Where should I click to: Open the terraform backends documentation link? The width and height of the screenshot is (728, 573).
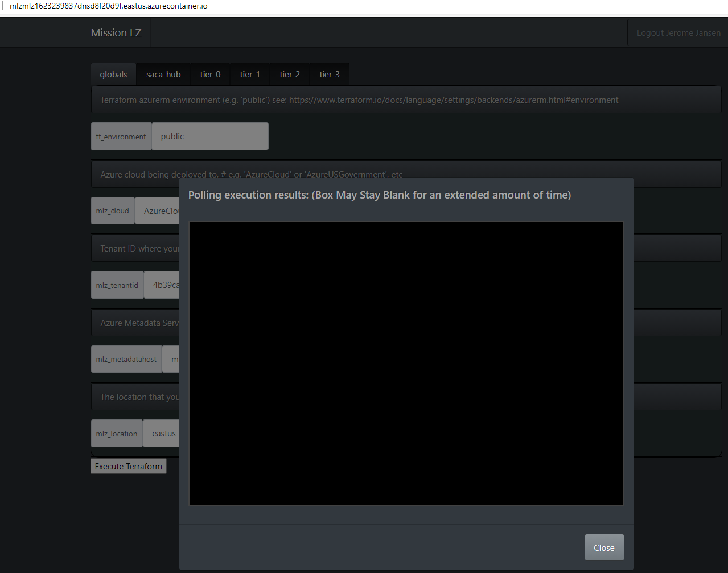(453, 100)
